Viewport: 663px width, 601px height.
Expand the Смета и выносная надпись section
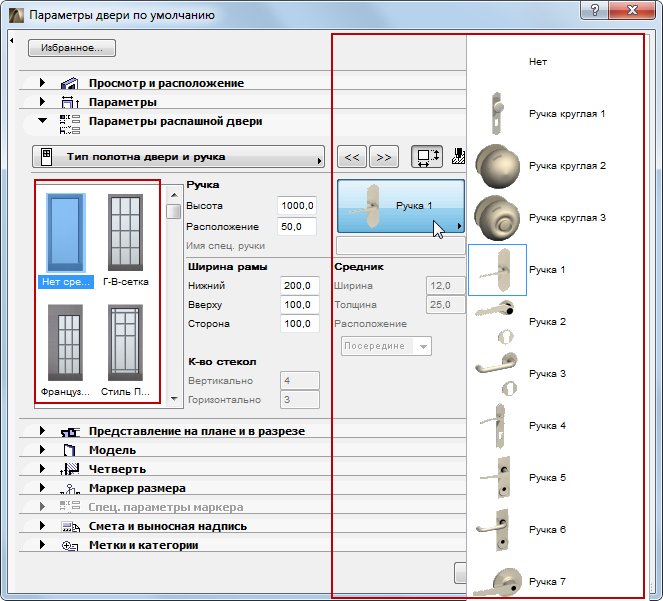click(42, 526)
